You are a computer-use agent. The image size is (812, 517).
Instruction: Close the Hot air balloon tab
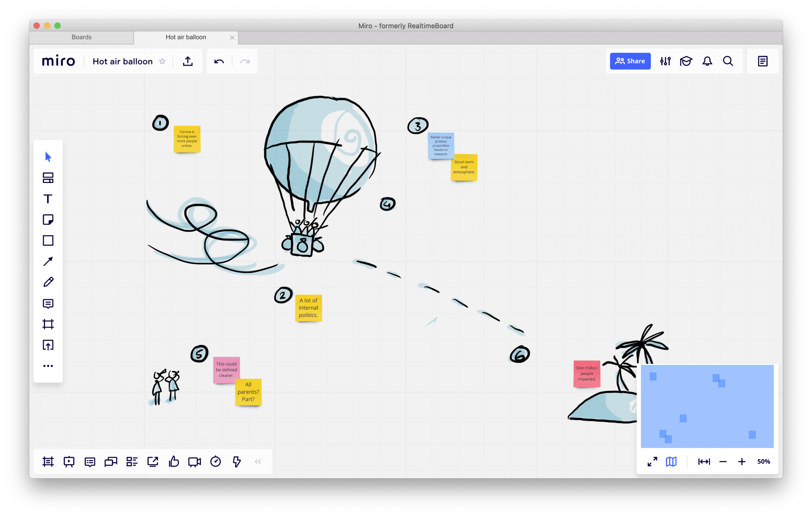tap(232, 37)
